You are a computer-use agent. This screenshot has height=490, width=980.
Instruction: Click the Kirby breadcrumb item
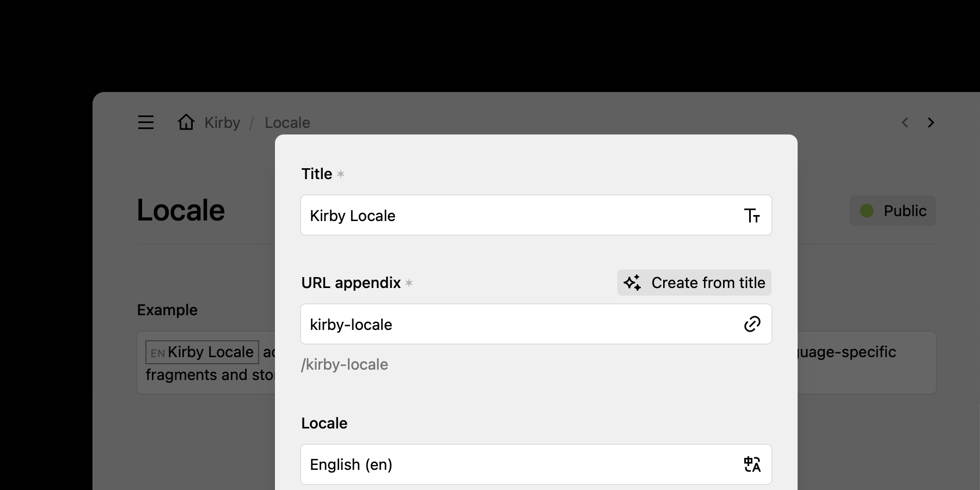pos(222,122)
